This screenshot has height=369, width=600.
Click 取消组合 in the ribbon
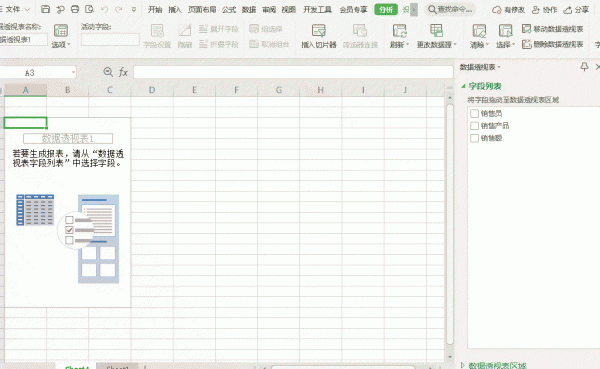pos(269,44)
